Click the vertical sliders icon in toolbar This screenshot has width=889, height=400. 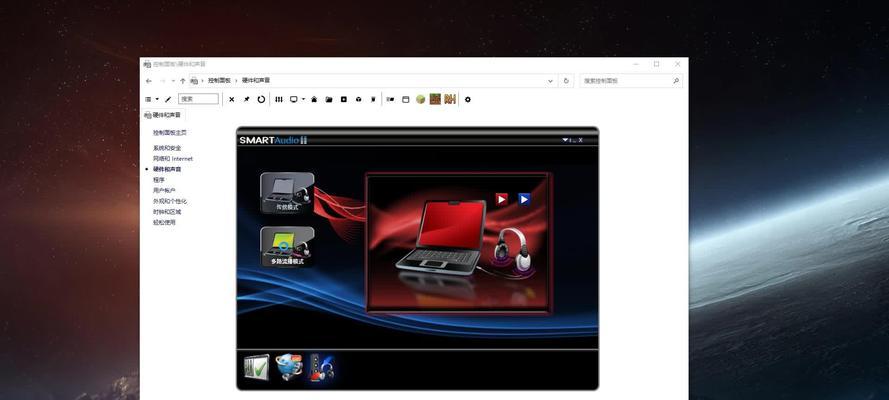point(279,99)
